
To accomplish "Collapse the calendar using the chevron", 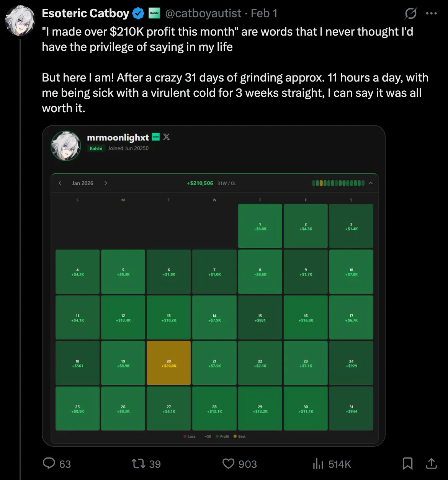I will pos(370,183).
